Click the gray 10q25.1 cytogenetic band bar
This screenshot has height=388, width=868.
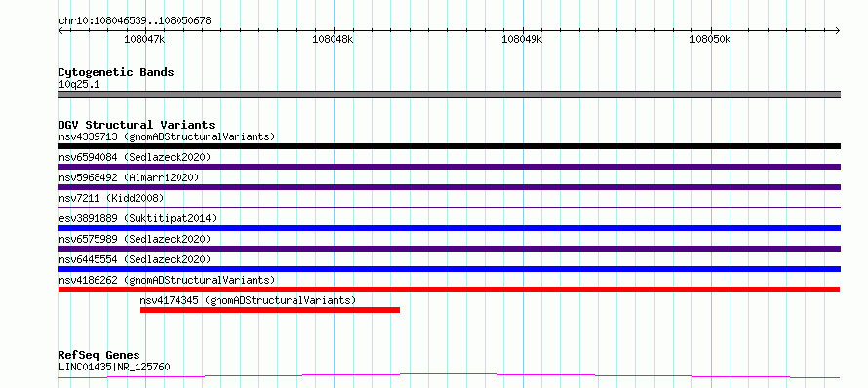pyautogui.click(x=449, y=95)
